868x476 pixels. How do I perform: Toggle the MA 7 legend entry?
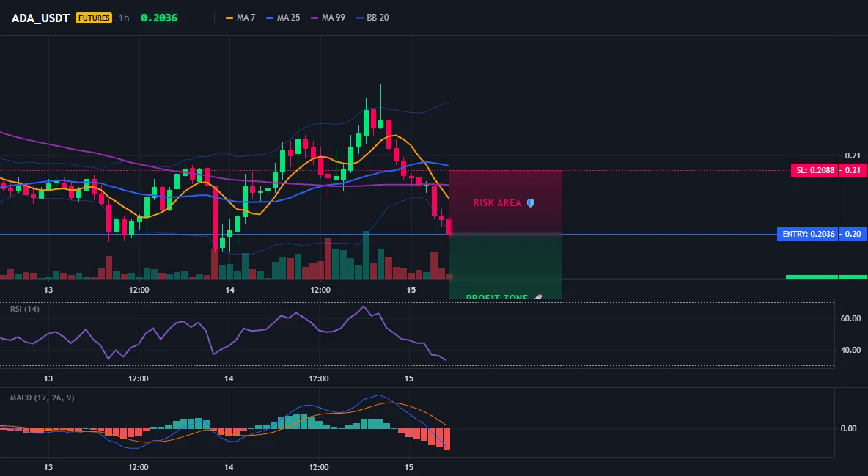pos(240,18)
